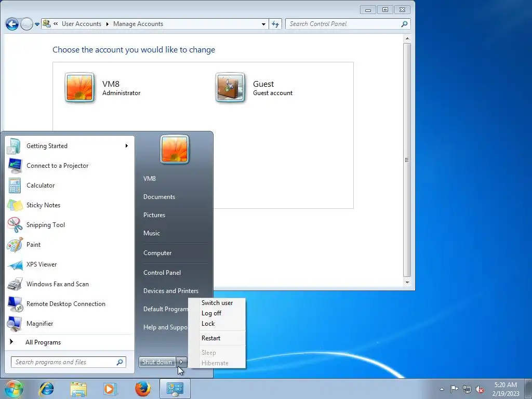The image size is (532, 399).
Task: Open the recent pages dropdown arrow
Action: pos(37,24)
